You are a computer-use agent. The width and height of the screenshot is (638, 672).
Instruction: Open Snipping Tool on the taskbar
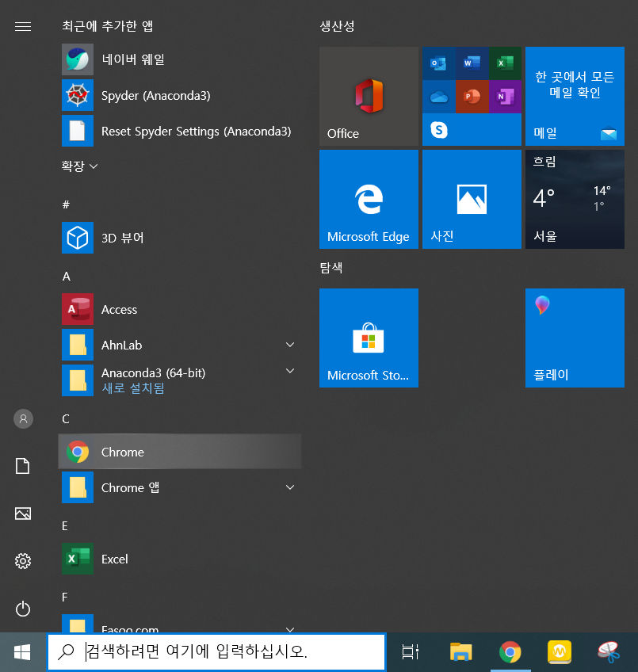[609, 652]
